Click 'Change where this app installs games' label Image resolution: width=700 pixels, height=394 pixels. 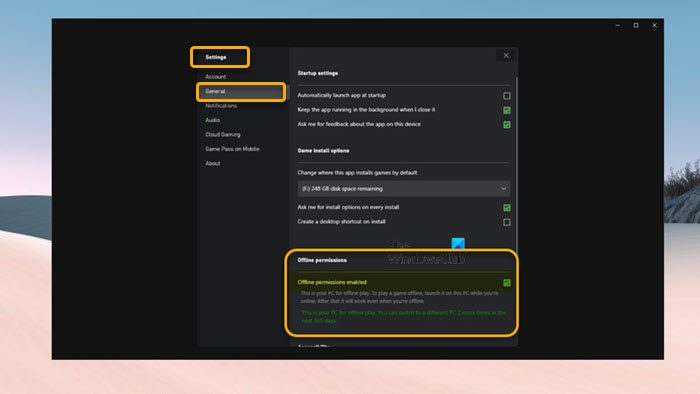pos(357,173)
